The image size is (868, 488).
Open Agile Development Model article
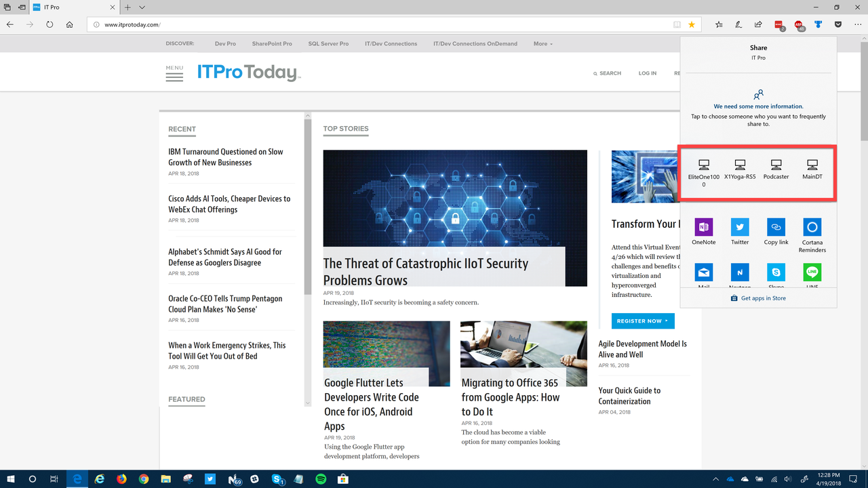(642, 349)
